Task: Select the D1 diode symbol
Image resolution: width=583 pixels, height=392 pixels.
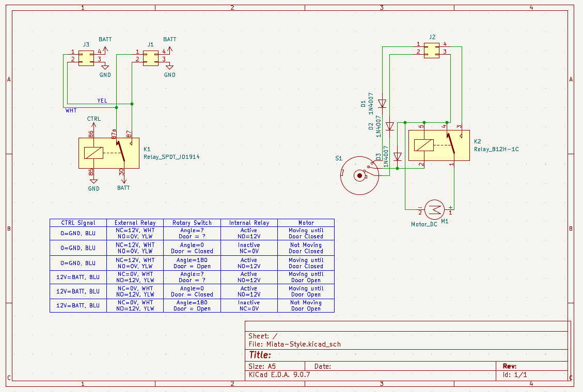Action: click(x=382, y=103)
